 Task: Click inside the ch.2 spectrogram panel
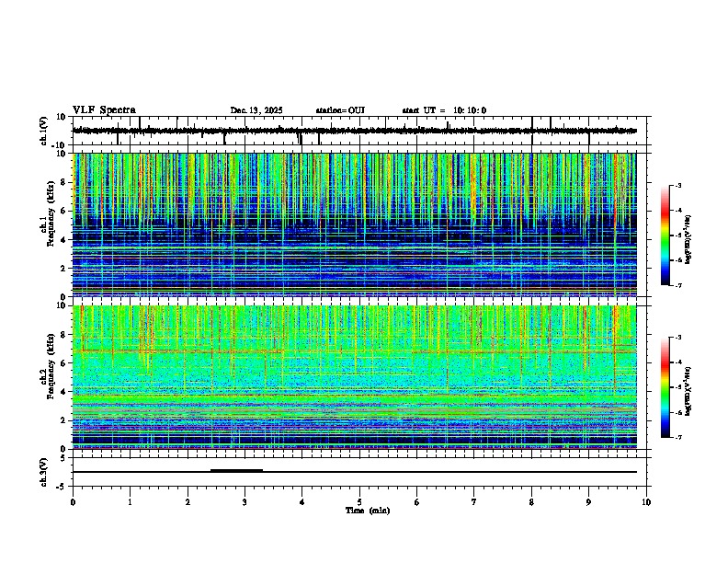click(x=354, y=377)
